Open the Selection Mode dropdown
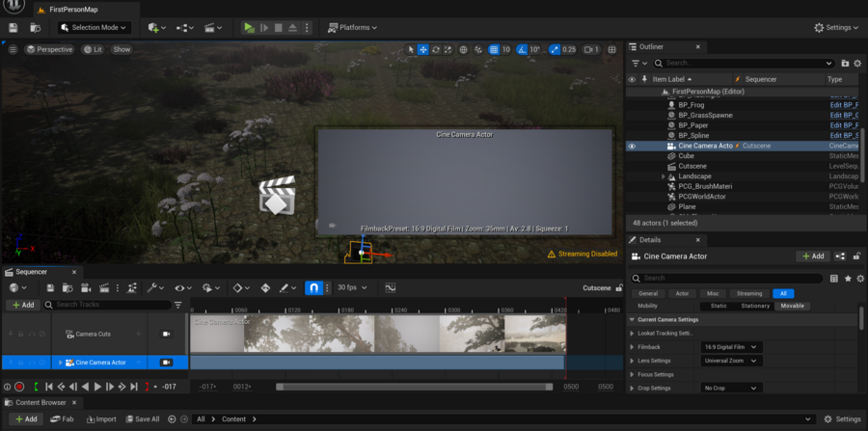868x431 pixels. 95,28
